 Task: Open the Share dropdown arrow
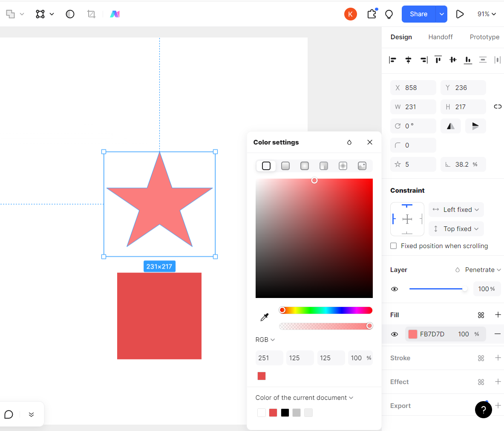pos(442,14)
